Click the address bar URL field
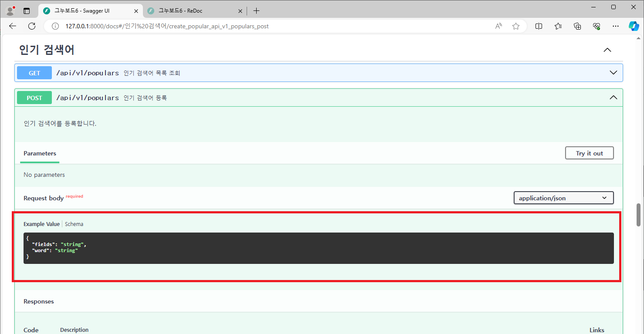Viewport: 644px width, 334px height. pos(261,26)
